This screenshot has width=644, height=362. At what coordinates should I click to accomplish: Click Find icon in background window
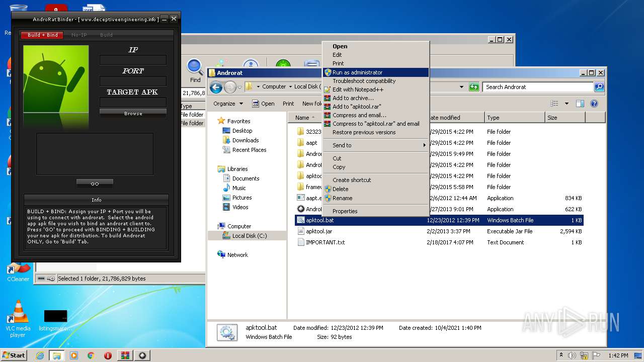195,71
